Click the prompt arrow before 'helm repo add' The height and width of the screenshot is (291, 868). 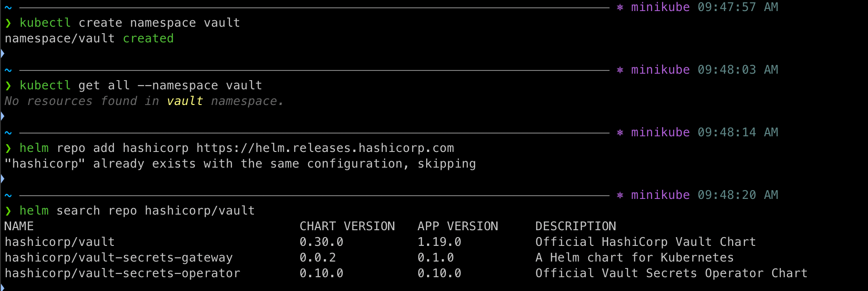(x=8, y=148)
